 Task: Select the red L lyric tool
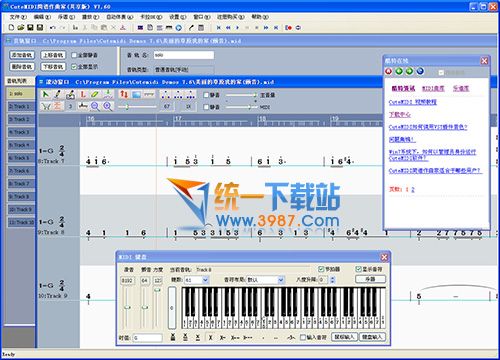point(83,95)
